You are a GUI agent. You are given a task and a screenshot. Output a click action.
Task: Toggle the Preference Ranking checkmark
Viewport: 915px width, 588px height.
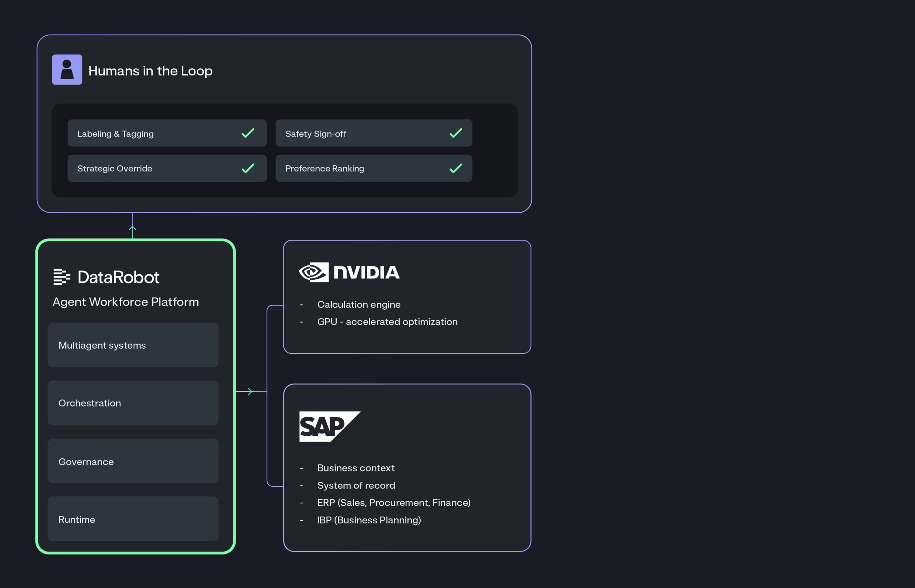pyautogui.click(x=456, y=168)
